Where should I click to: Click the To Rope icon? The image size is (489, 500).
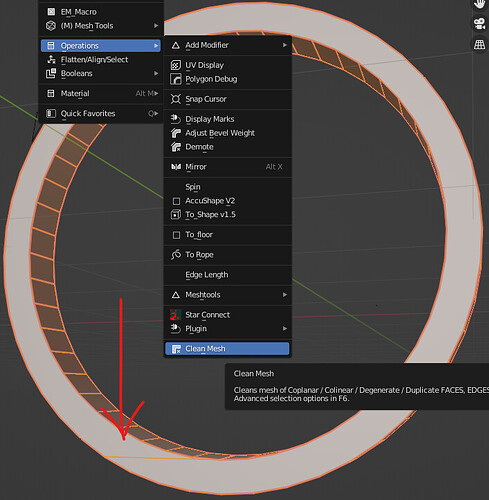tap(176, 255)
